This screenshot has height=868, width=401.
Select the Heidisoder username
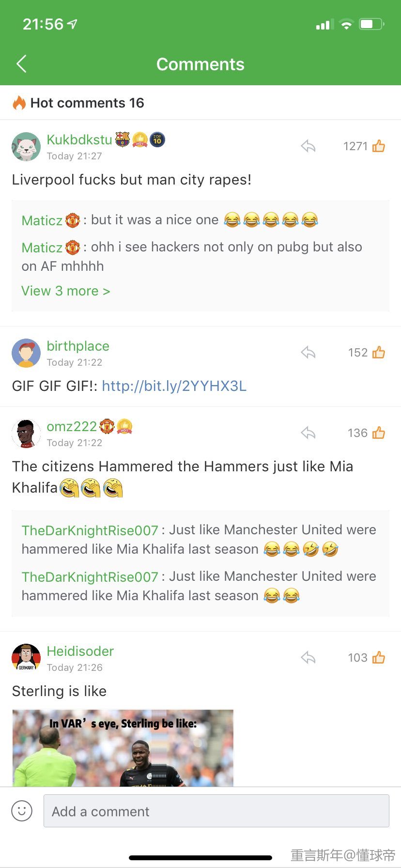click(x=80, y=651)
